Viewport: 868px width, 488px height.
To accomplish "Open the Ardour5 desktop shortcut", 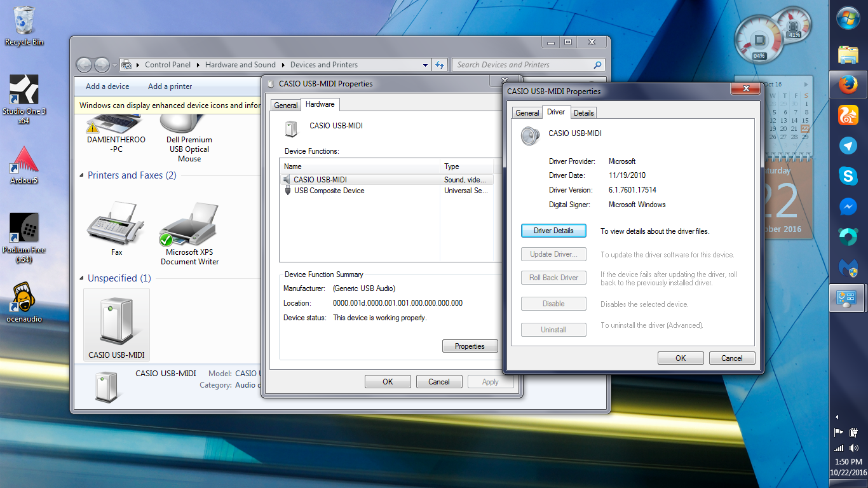I will 24,165.
